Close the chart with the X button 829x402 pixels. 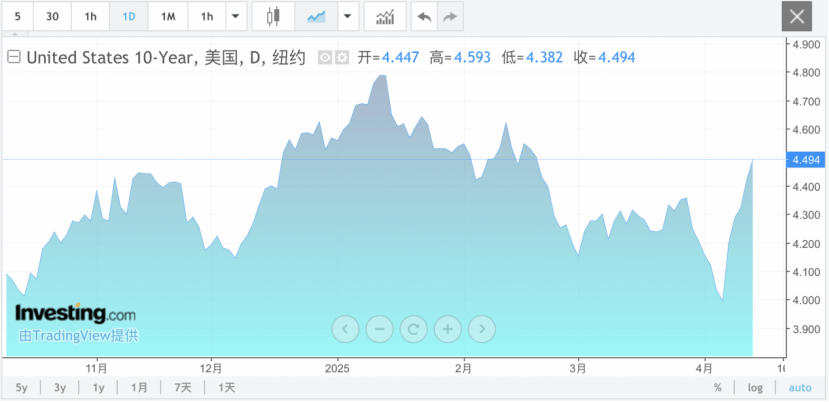[x=796, y=16]
